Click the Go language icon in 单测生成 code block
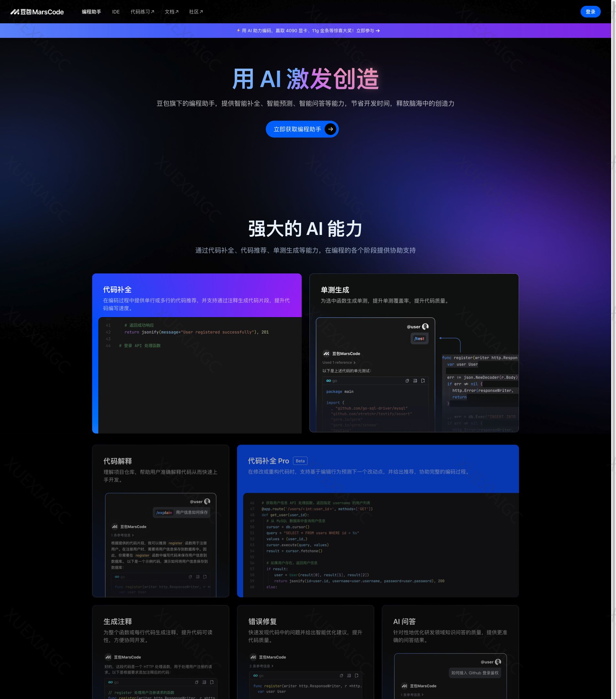This screenshot has height=699, width=616. tap(329, 381)
